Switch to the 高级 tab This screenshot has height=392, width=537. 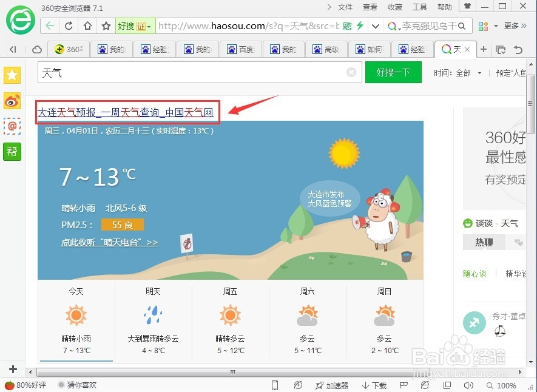click(326, 50)
